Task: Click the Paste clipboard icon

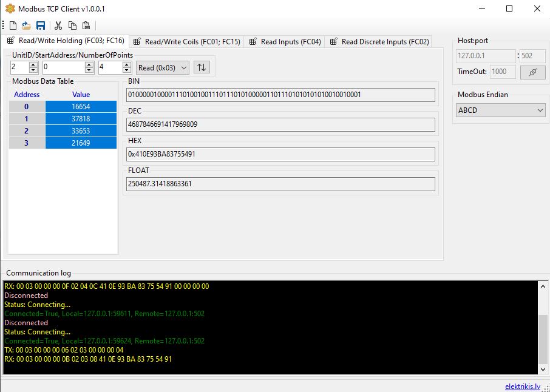Action: click(86, 25)
